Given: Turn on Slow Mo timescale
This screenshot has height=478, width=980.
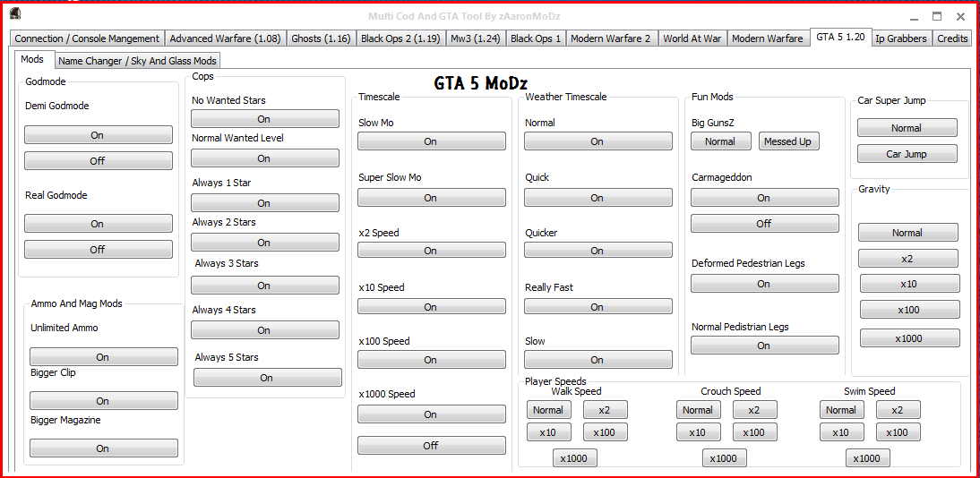Looking at the screenshot, I should pyautogui.click(x=432, y=141).
